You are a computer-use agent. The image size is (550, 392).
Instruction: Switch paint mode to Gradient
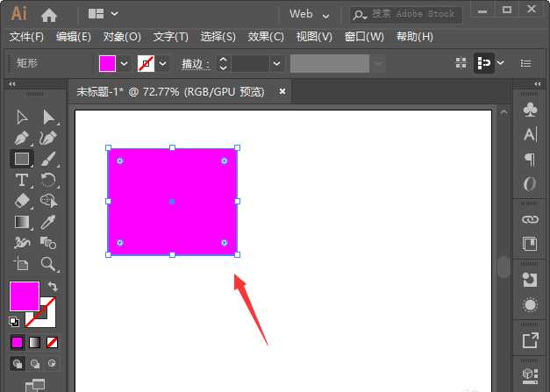(35, 342)
